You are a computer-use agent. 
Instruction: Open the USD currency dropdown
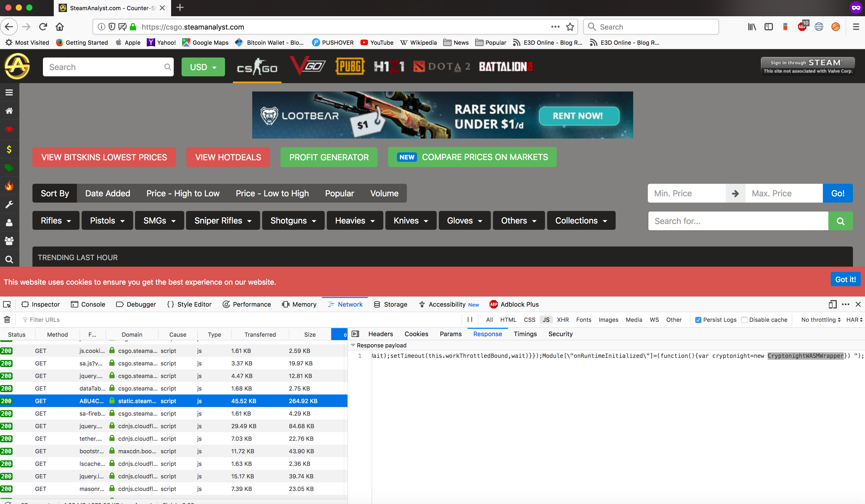click(203, 67)
